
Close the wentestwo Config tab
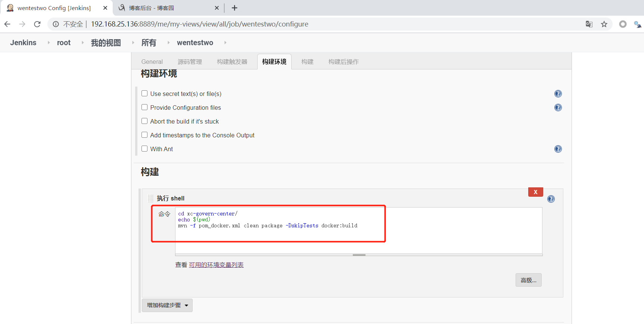click(105, 8)
